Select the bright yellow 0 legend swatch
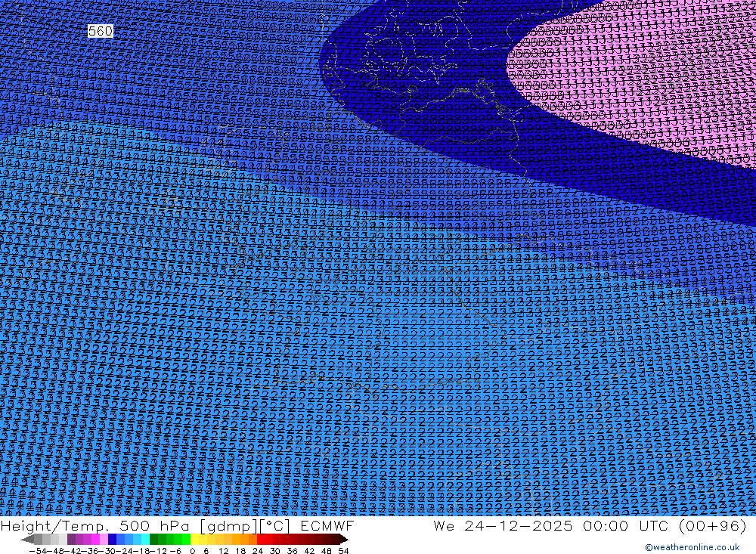 [194, 539]
